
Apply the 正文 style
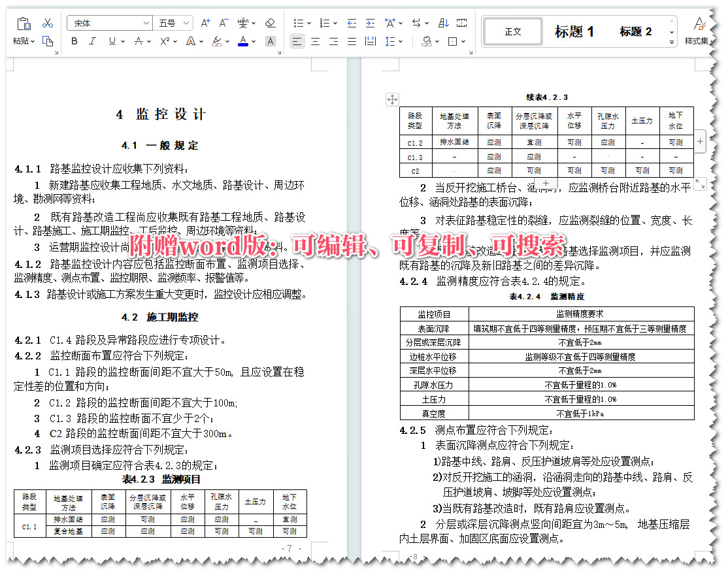coord(512,31)
